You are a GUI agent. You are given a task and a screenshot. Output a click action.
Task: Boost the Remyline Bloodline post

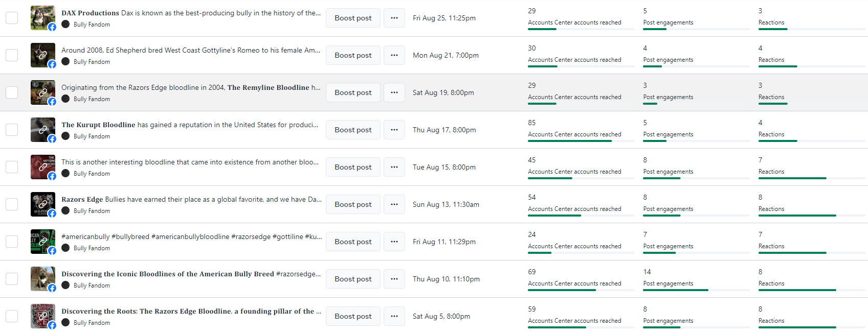[x=353, y=92]
